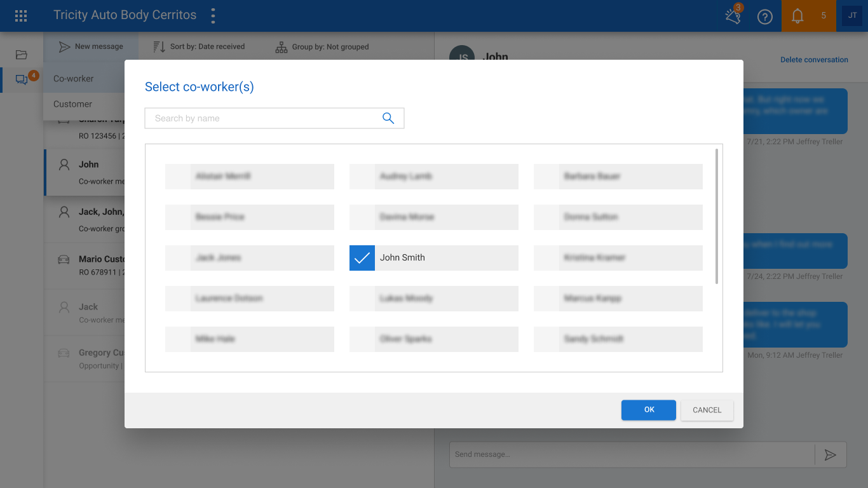Image resolution: width=868 pixels, height=488 pixels.
Task: Open the app grid launcher icon
Action: 21,16
